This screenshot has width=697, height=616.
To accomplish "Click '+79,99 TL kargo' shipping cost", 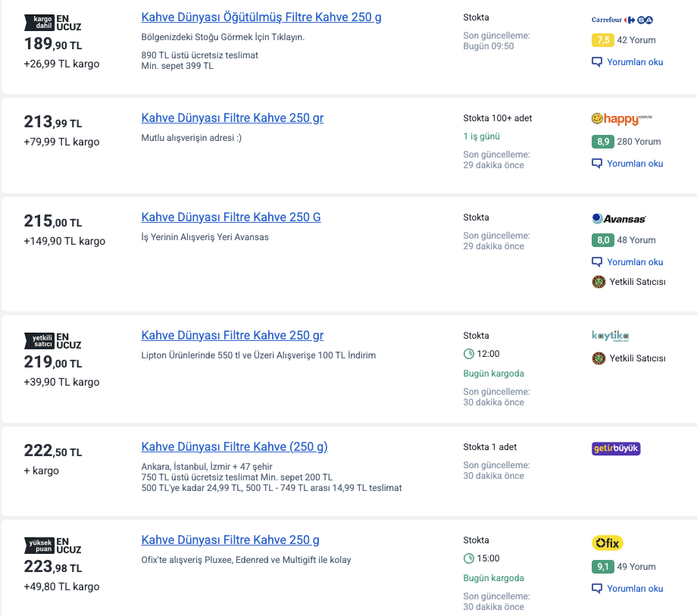I will (62, 142).
